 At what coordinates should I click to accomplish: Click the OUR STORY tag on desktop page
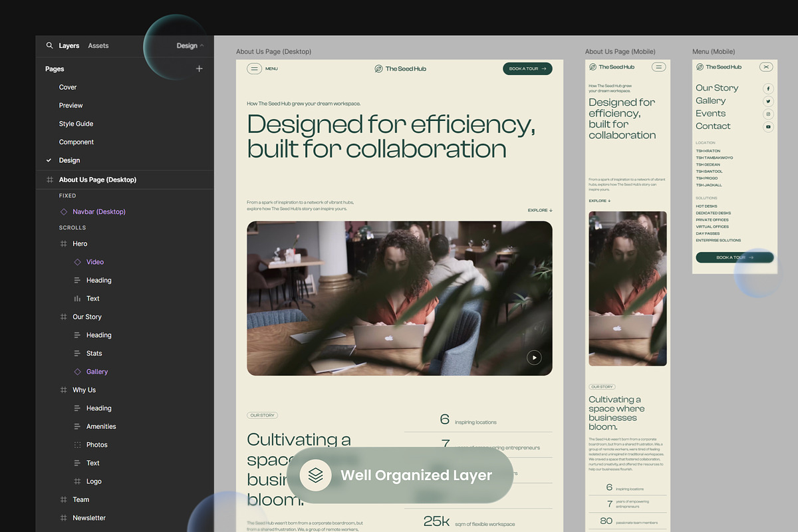(262, 415)
